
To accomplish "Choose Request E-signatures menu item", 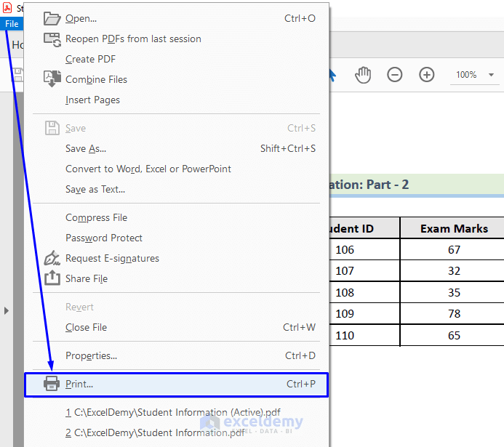I will click(177, 258).
